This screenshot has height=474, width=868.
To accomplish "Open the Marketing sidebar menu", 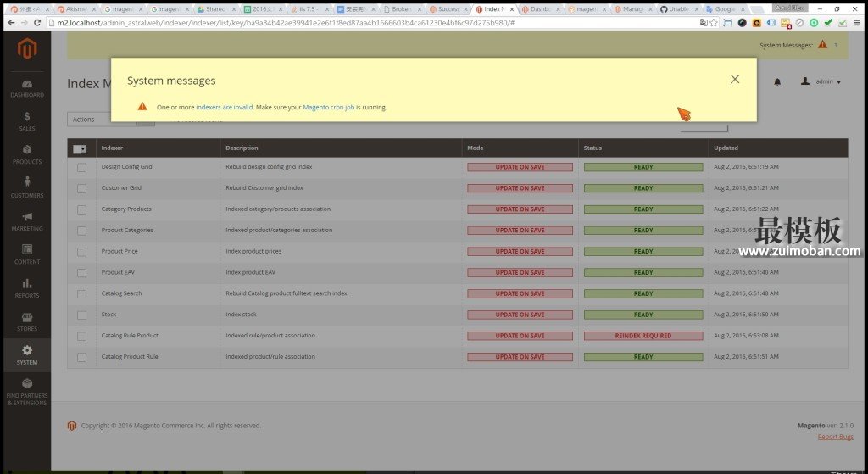I will coord(26,221).
